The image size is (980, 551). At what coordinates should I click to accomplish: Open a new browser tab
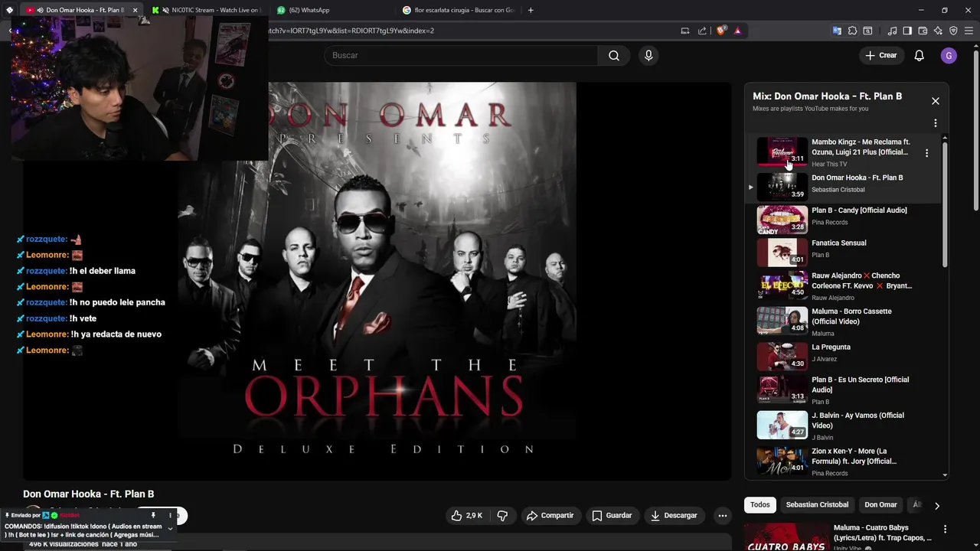(531, 10)
